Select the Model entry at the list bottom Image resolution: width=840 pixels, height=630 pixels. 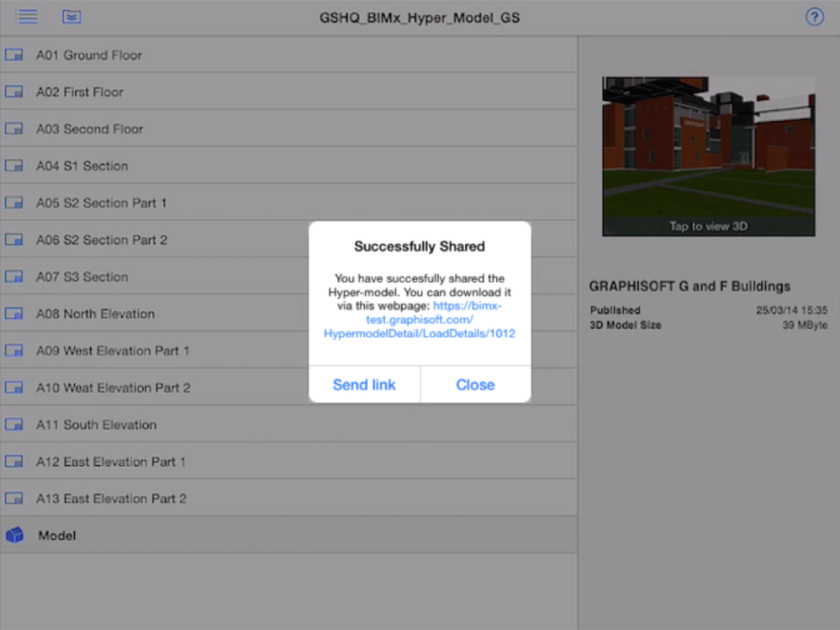[x=59, y=534]
